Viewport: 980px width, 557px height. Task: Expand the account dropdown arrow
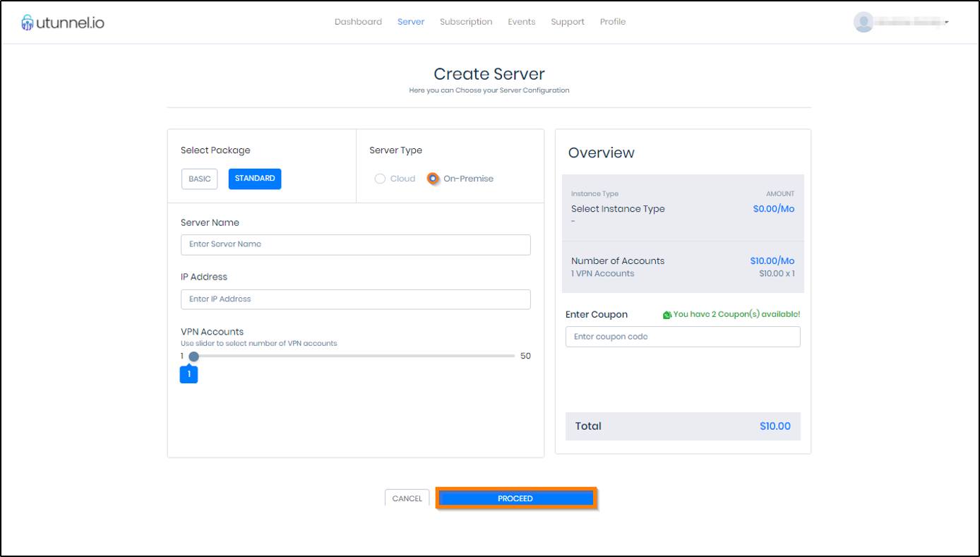tap(946, 23)
